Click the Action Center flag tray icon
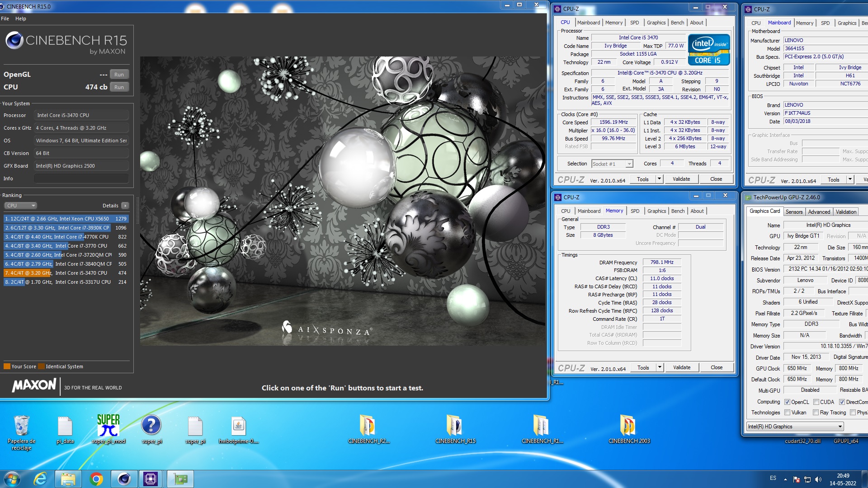This screenshot has height=488, width=868. coord(797,479)
